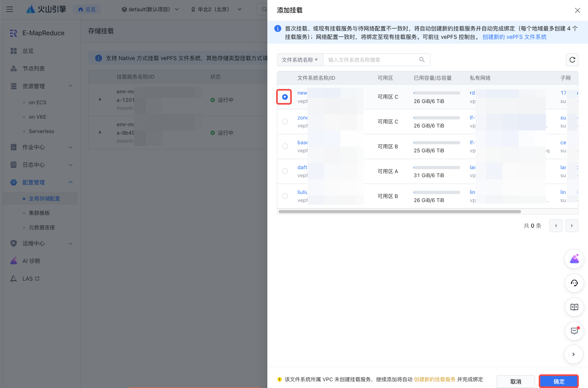This screenshot has height=388, width=588.
Task: Click the info icon in notice banner
Action: click(x=277, y=28)
